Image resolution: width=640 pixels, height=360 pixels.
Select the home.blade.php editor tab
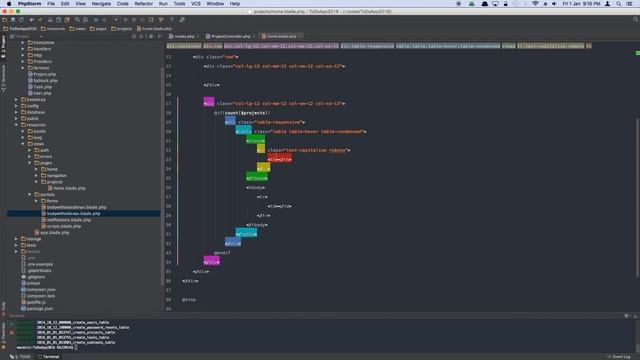click(x=281, y=36)
